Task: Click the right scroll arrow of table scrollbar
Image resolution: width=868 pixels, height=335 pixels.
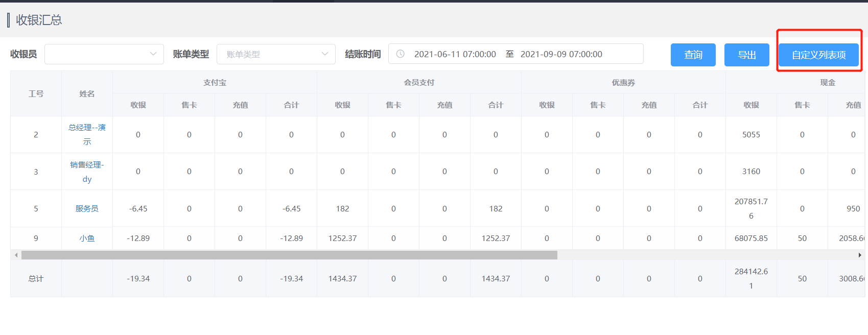Action: pyautogui.click(x=860, y=255)
